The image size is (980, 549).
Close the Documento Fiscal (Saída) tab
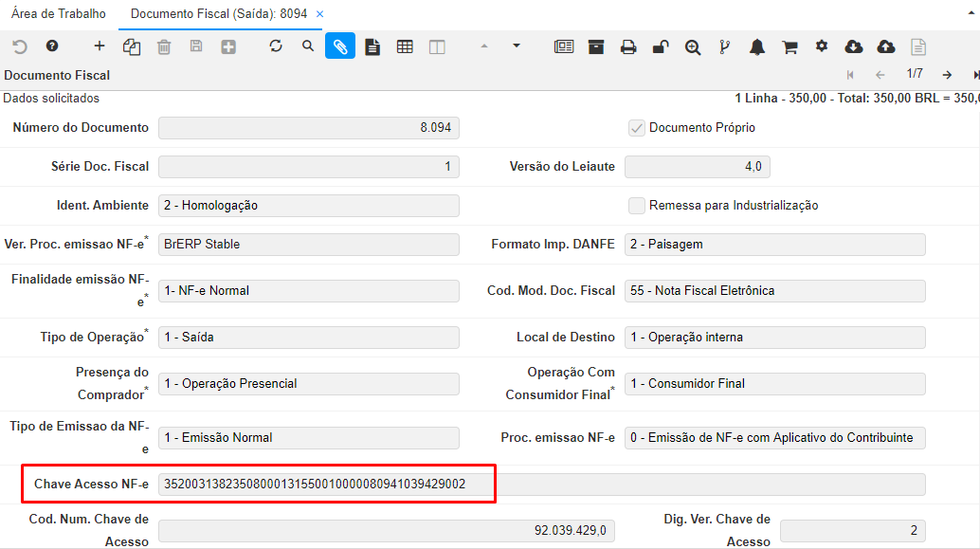coord(319,14)
